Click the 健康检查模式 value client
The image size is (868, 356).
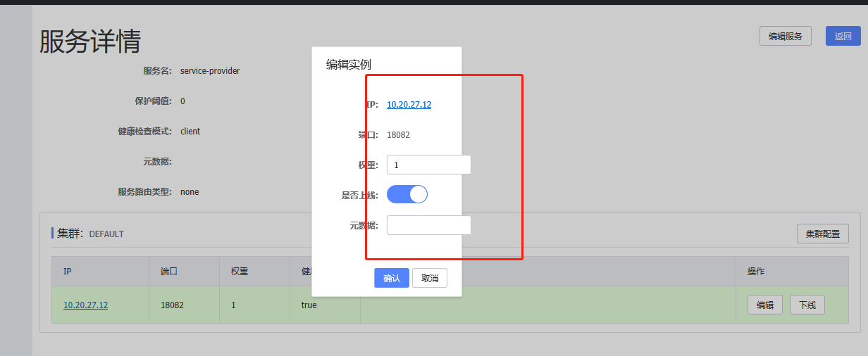click(x=190, y=132)
